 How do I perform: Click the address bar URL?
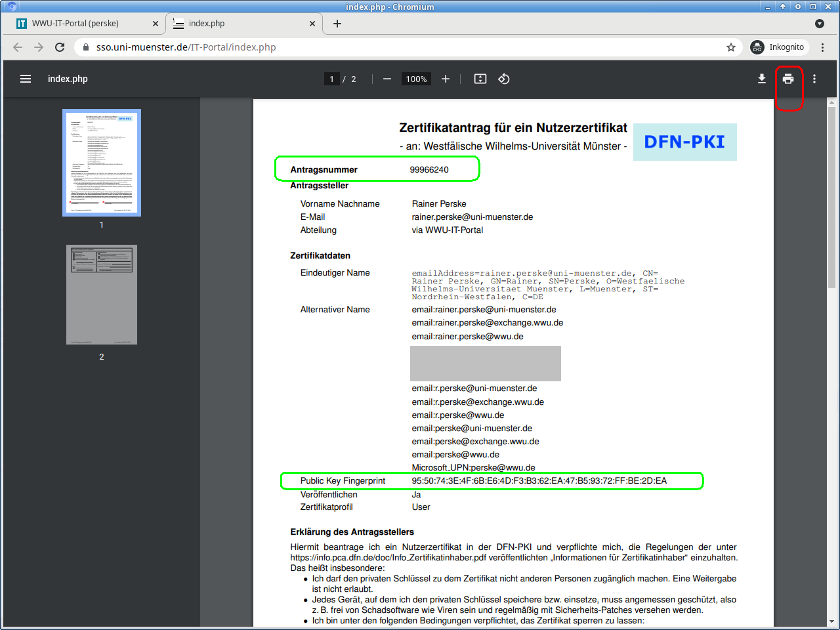(186, 47)
